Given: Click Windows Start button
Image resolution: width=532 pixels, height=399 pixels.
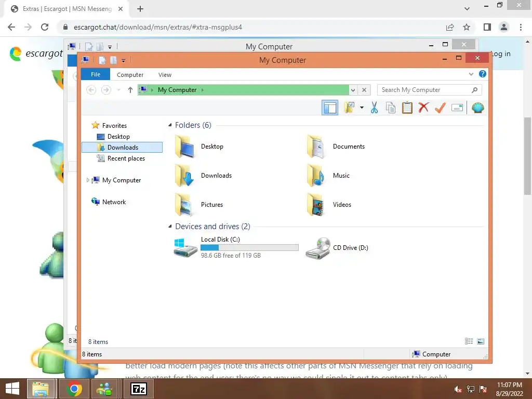Looking at the screenshot, I should click(12, 389).
